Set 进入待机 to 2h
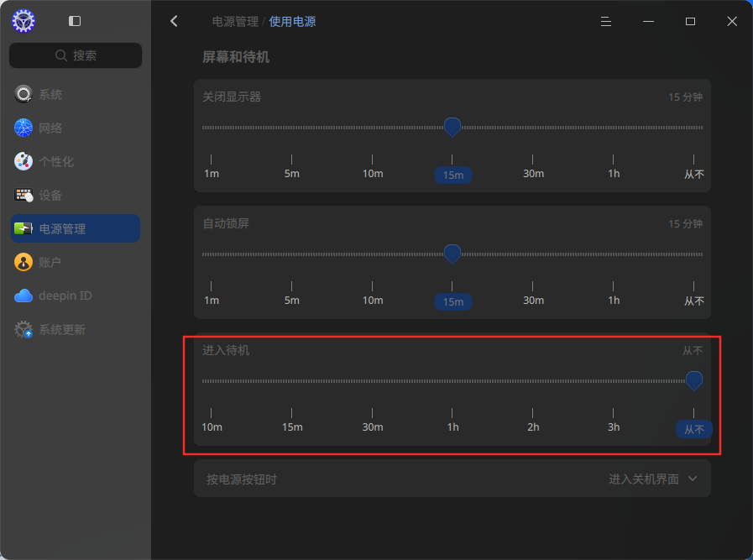 tap(533, 427)
